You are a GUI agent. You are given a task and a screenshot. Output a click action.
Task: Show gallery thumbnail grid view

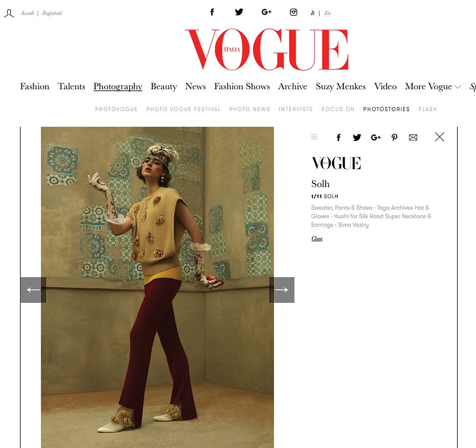314,137
